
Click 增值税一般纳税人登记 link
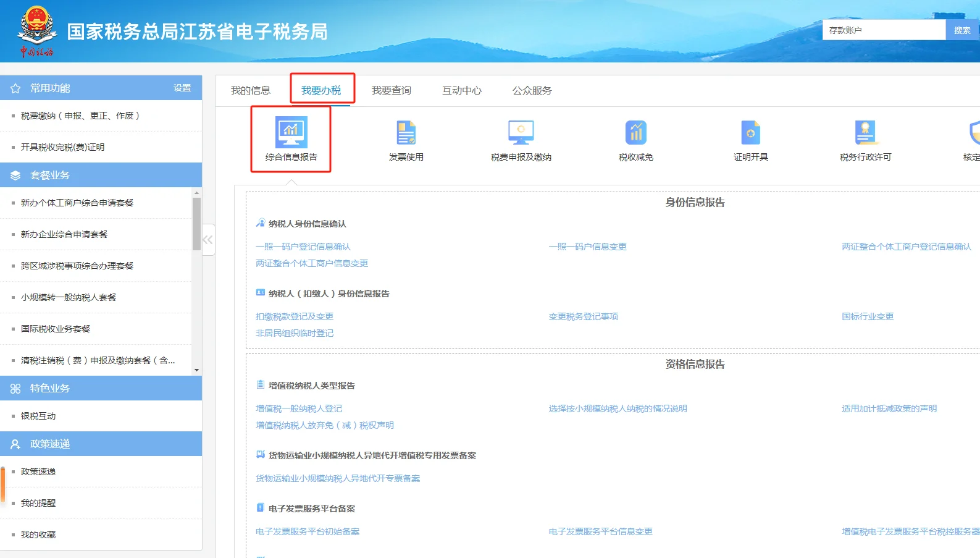299,408
